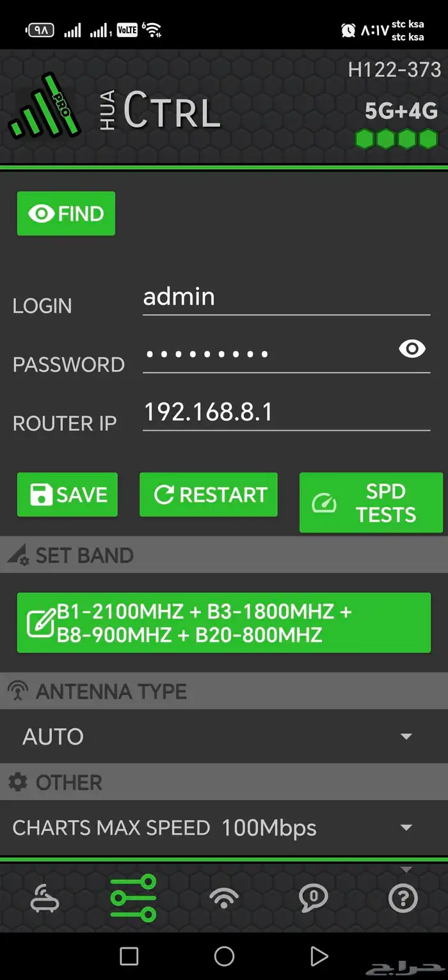
Task: Select the settings sliders tab
Action: [133, 899]
